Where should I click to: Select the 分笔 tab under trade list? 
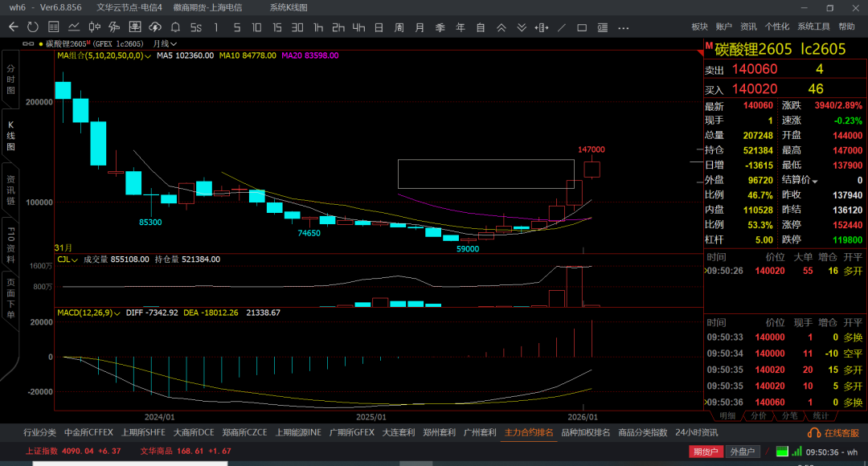pos(789,415)
